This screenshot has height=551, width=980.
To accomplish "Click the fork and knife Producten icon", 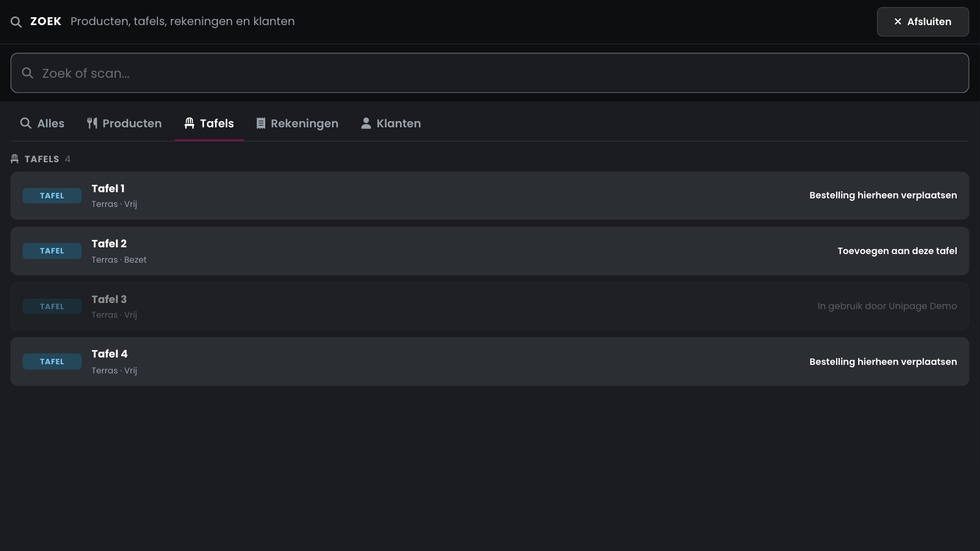I will [x=92, y=123].
